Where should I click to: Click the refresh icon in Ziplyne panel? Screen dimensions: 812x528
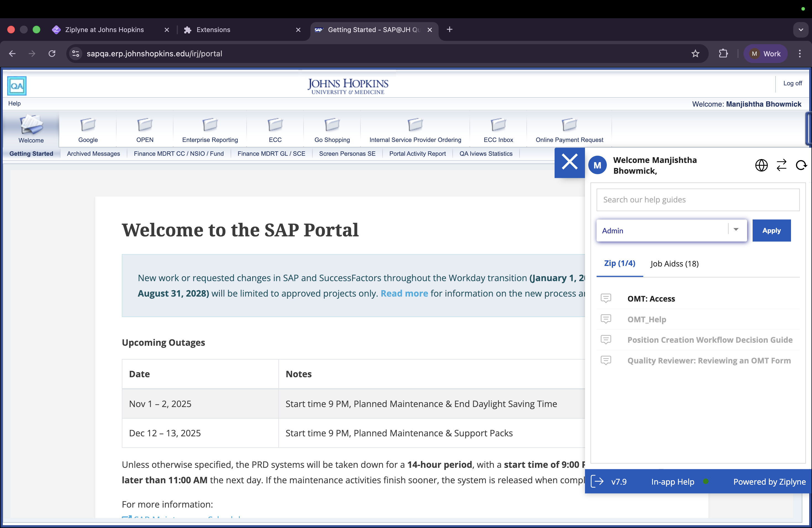pos(801,165)
